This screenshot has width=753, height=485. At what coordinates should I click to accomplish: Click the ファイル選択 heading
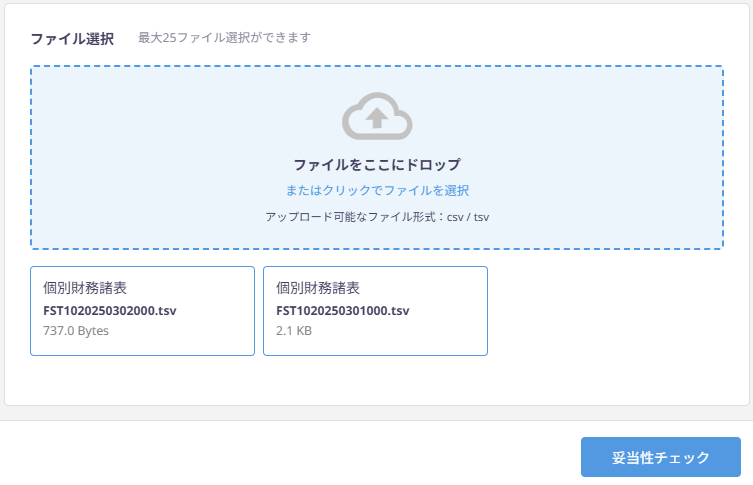click(x=73, y=38)
